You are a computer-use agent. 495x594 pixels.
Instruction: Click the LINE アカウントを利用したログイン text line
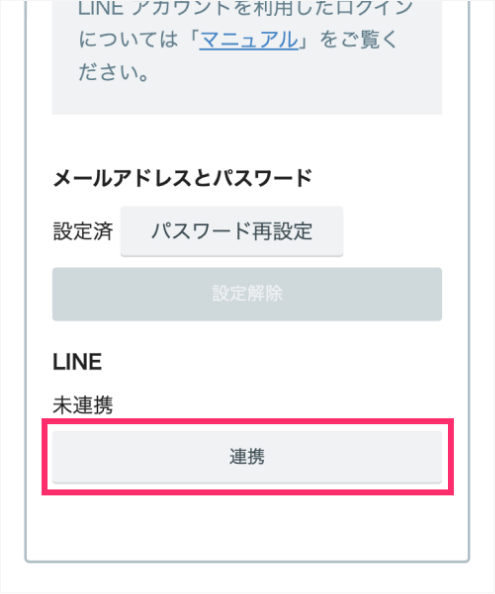click(x=245, y=8)
